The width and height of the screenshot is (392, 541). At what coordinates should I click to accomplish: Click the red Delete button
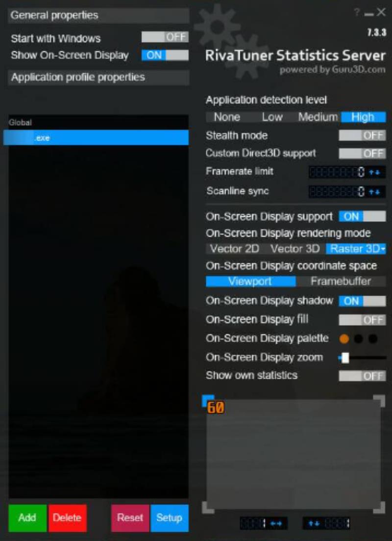point(67,518)
